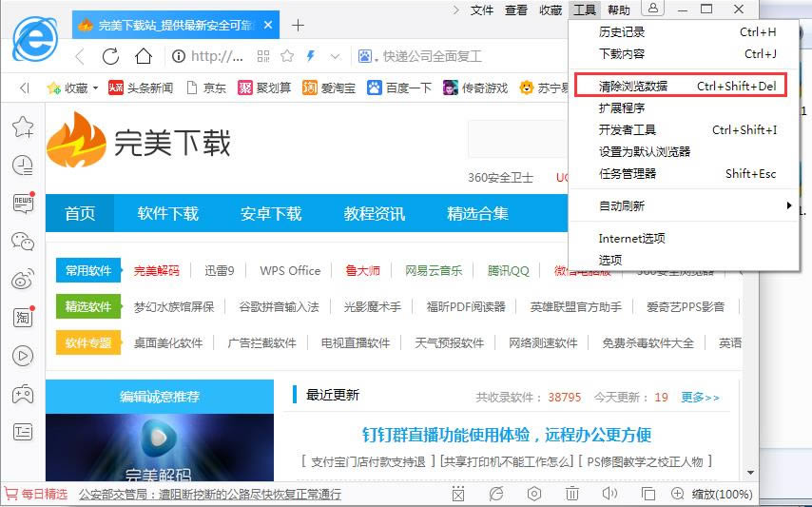The image size is (812, 507).
Task: Click the Taobao sidebar icon
Action: 23,318
